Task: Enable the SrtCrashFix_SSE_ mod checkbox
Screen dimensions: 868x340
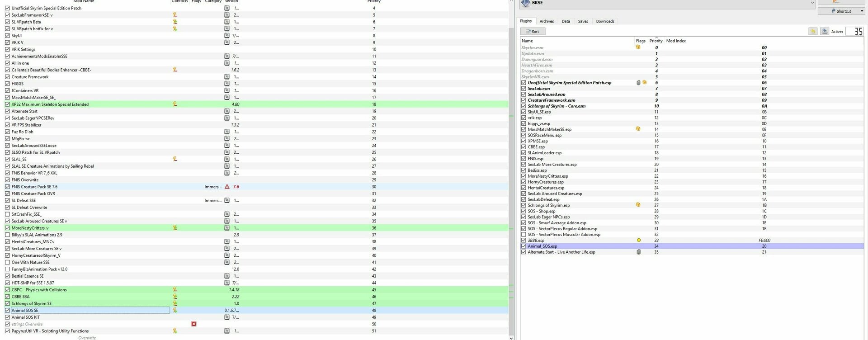Action: pos(7,214)
